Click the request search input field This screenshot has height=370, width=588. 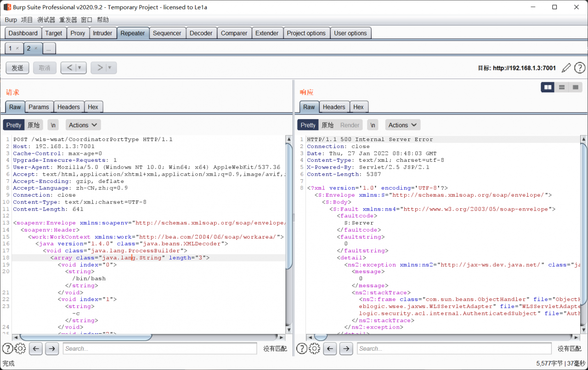[160, 348]
